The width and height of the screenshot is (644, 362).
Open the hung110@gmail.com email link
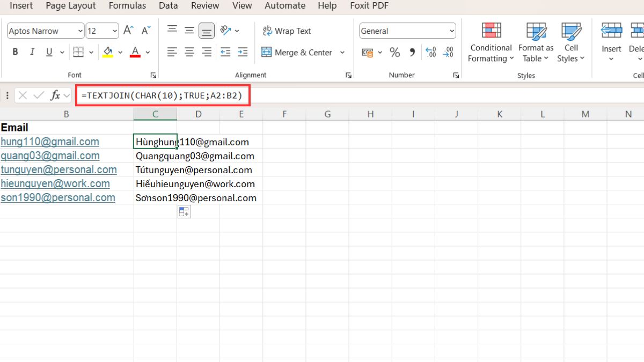(x=50, y=142)
